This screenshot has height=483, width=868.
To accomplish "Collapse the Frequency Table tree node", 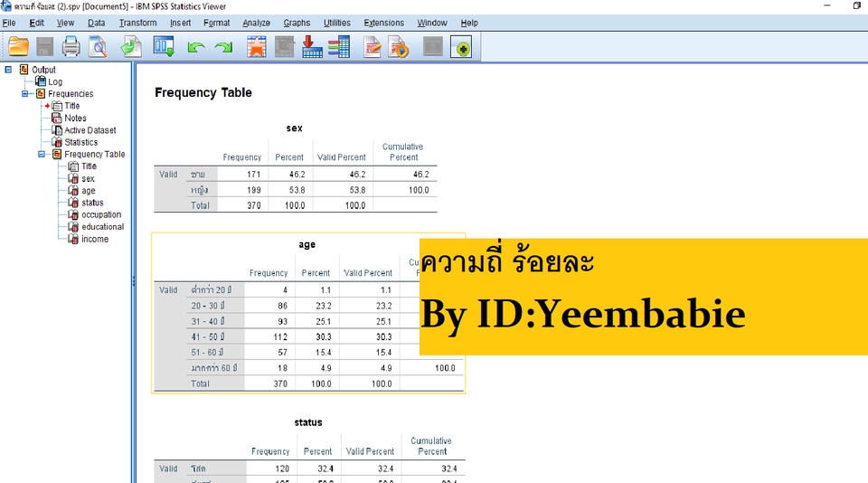I will pos(42,155).
